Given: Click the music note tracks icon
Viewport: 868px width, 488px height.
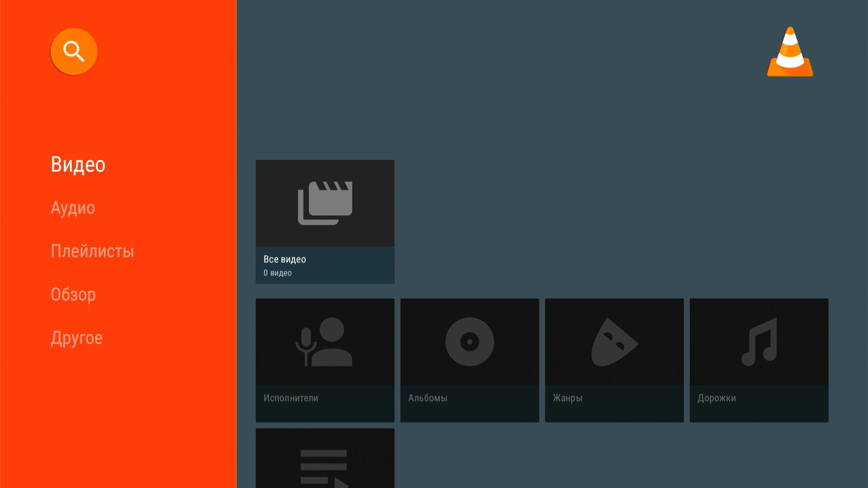Looking at the screenshot, I should pyautogui.click(x=759, y=342).
